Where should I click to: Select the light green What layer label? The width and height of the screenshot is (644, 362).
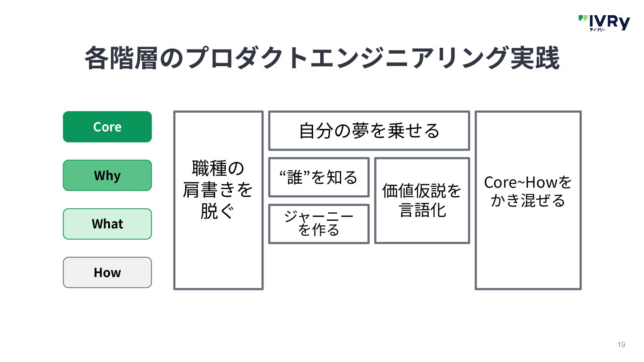coord(107,224)
